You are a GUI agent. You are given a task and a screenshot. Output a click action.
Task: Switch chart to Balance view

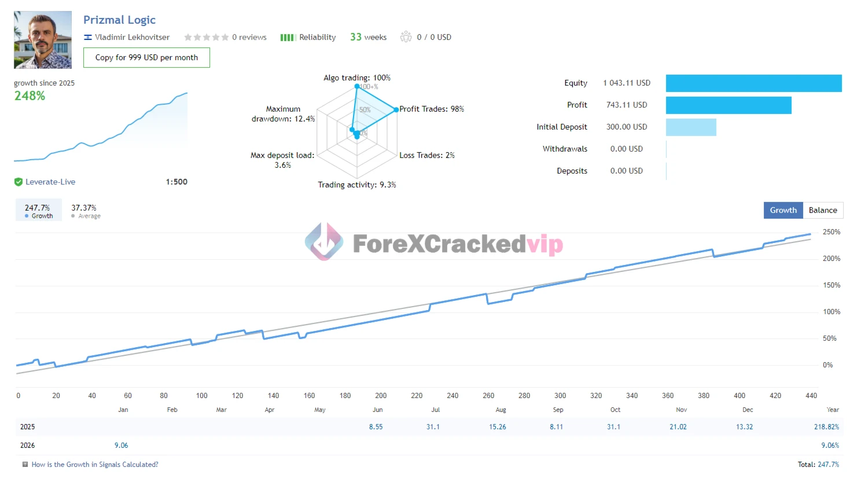822,210
